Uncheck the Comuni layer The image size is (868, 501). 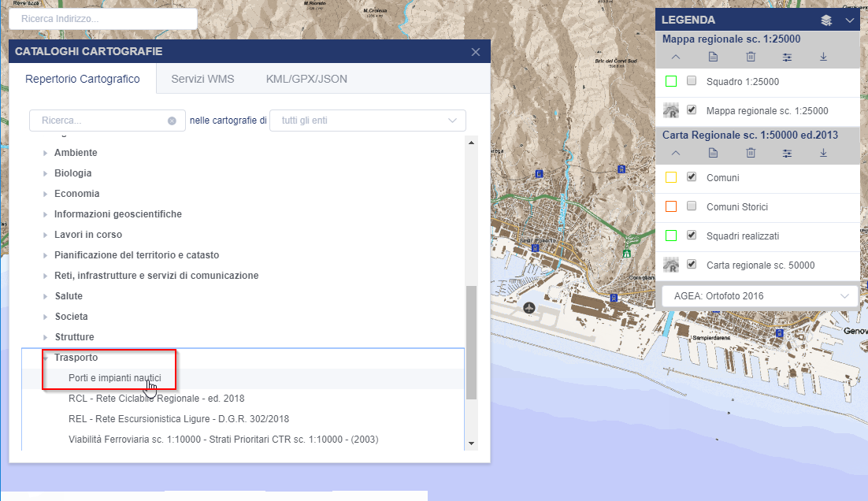[692, 177]
